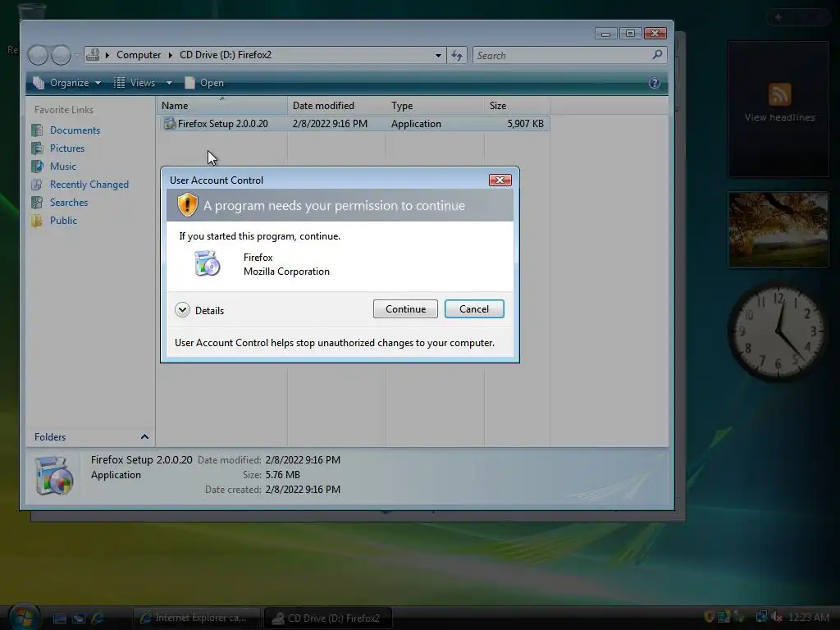
Task: Click the Documents folder icon
Action: pos(37,130)
